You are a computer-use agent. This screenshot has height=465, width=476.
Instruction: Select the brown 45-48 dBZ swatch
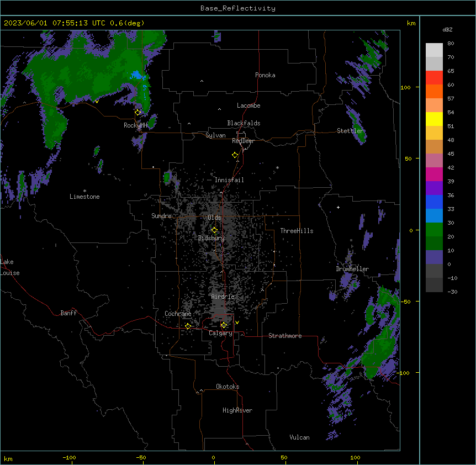point(434,146)
